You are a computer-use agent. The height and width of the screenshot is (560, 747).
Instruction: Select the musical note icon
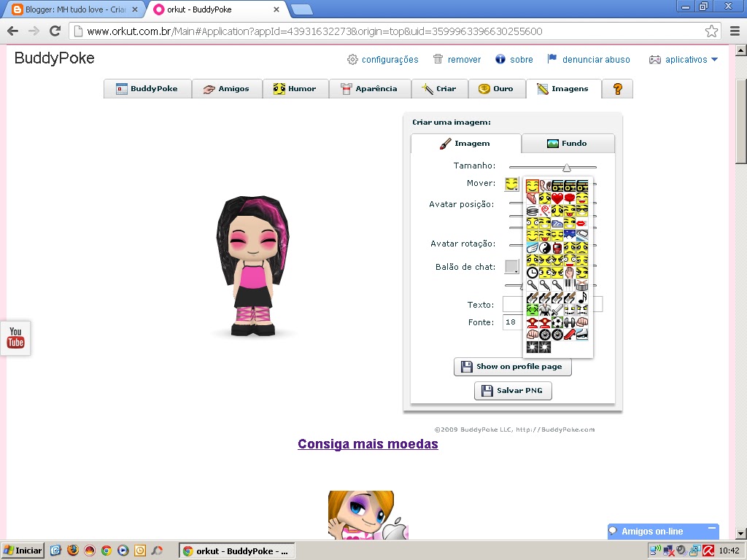584,297
